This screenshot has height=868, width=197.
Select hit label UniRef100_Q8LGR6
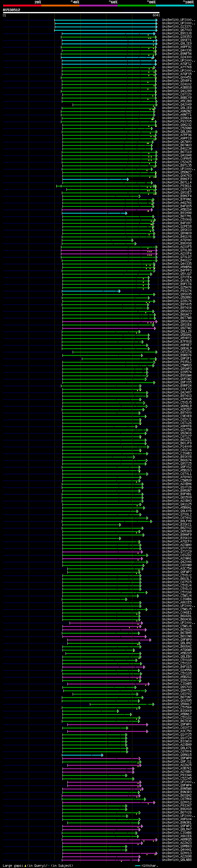pyautogui.click(x=176, y=132)
